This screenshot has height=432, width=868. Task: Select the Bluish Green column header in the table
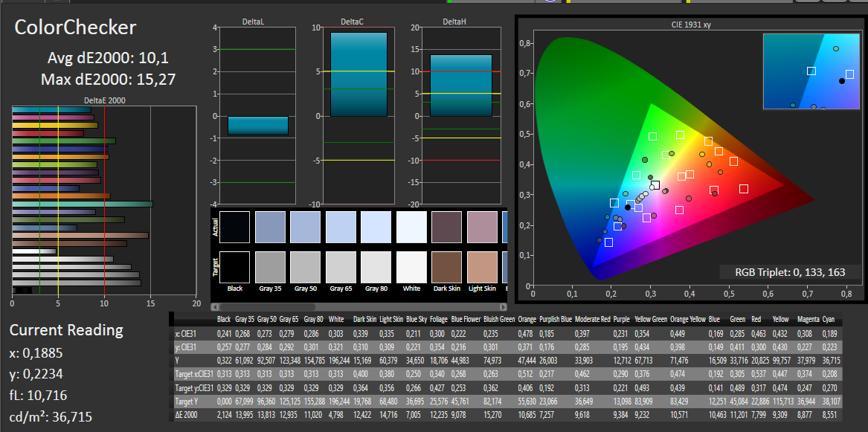coord(498,319)
